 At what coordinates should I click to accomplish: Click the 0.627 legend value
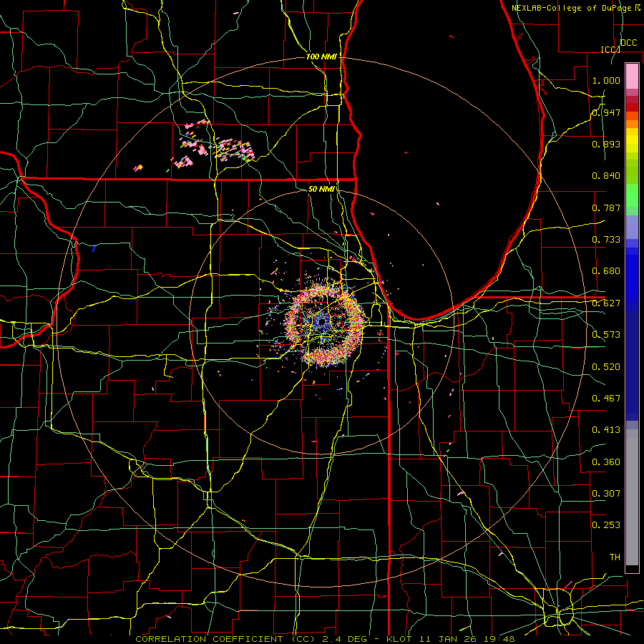point(606,303)
